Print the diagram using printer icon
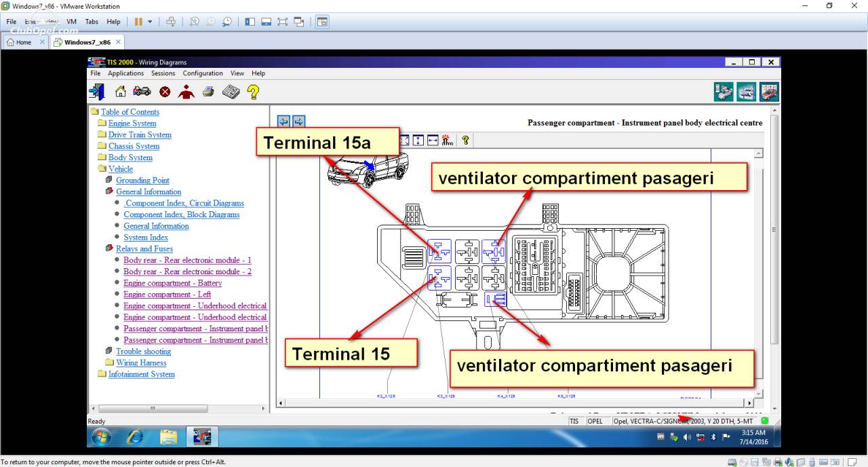Screen dimensions: 868x467 pyautogui.click(x=208, y=92)
